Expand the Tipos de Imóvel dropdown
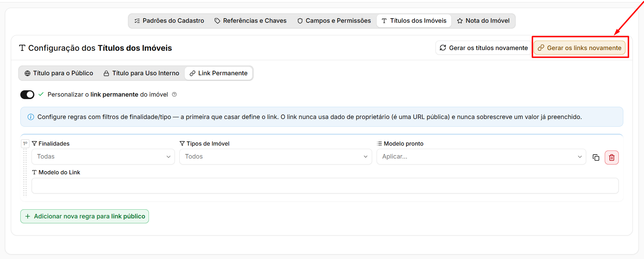 coord(275,156)
